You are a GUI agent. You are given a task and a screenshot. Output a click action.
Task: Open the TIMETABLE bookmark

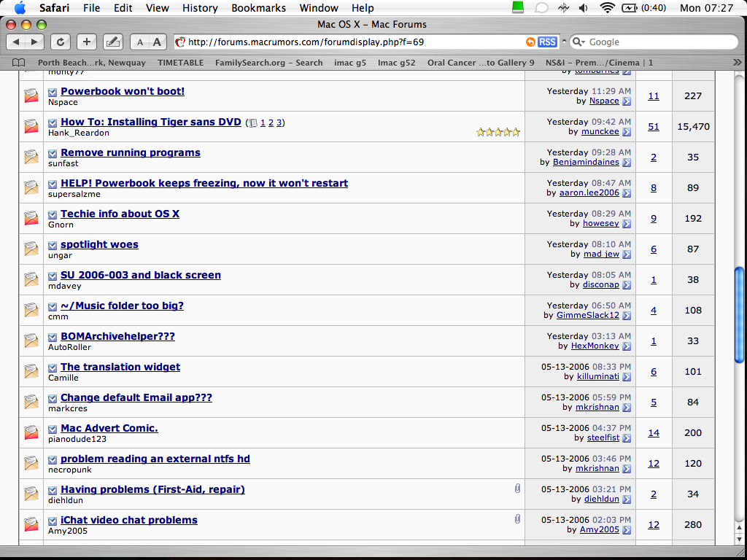click(181, 63)
